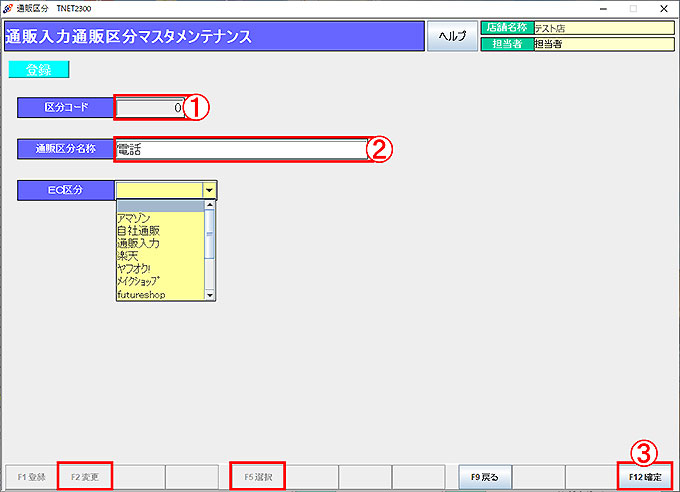Viewport: 680px width, 492px height.
Task: Select アマゾン in the EC区分 list
Action: click(x=160, y=218)
